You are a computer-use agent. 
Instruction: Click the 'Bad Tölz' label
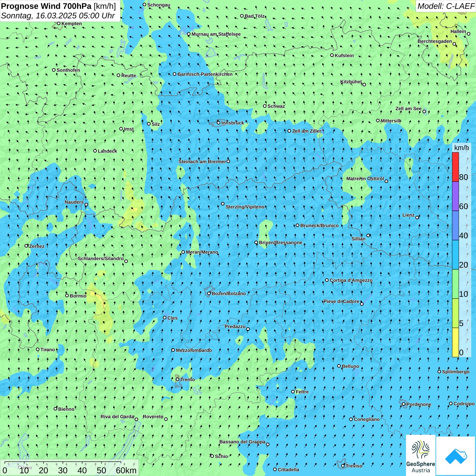pyautogui.click(x=255, y=16)
